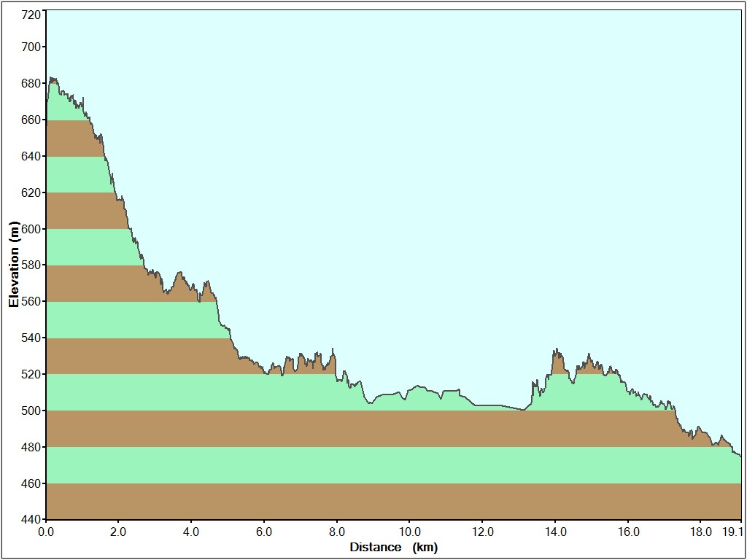Screen dimensions: 747x560
Task: Click the 720 elevation axis label
Action: (31, 15)
